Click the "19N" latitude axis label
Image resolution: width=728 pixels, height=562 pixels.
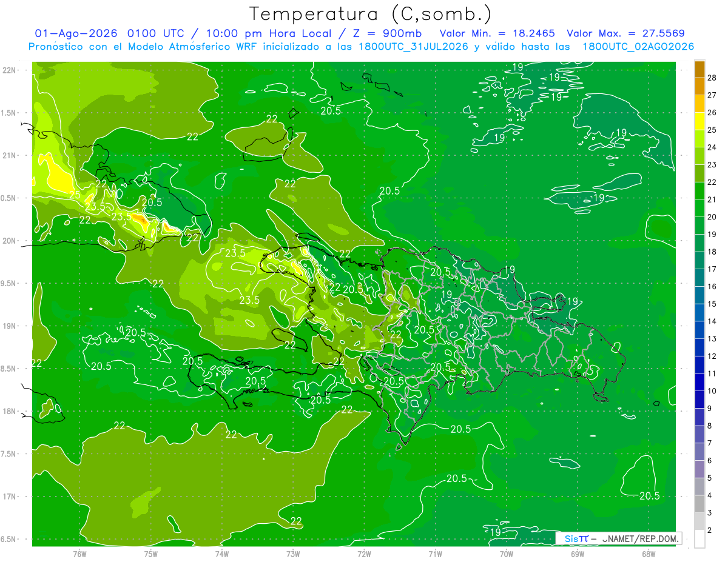coord(9,326)
